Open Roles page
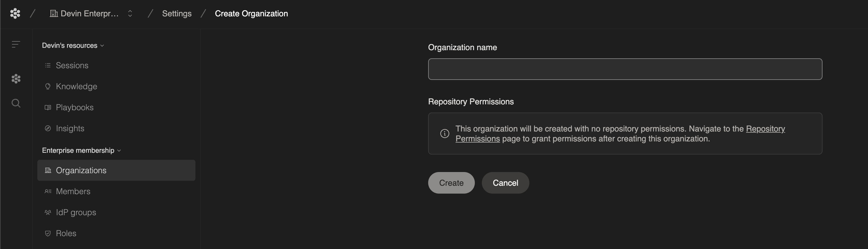This screenshot has width=868, height=249. pyautogui.click(x=116, y=233)
